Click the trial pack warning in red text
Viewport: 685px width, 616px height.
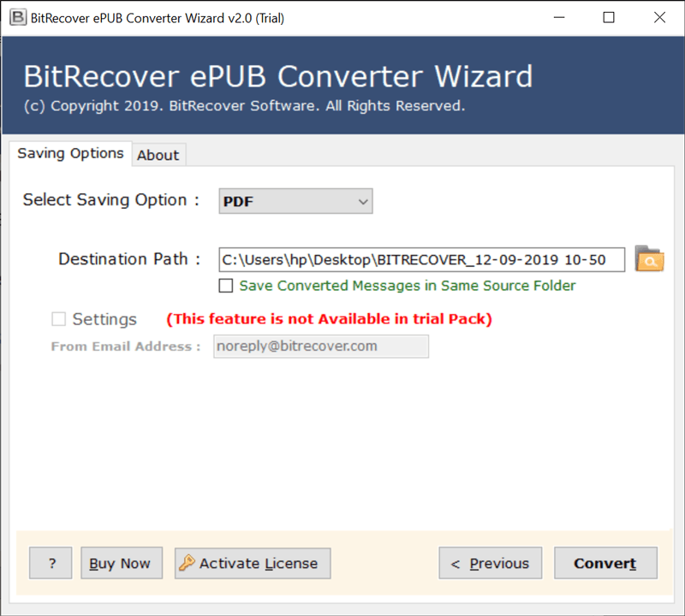pyautogui.click(x=329, y=319)
